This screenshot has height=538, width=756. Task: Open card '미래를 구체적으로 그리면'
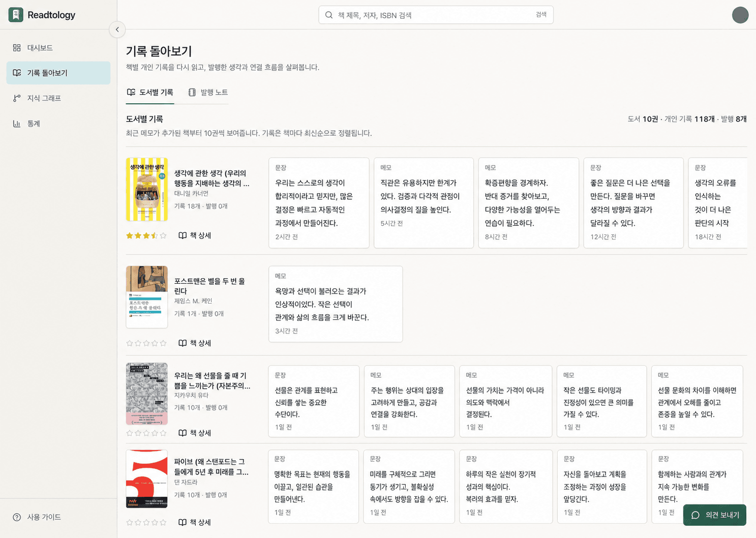(x=409, y=487)
